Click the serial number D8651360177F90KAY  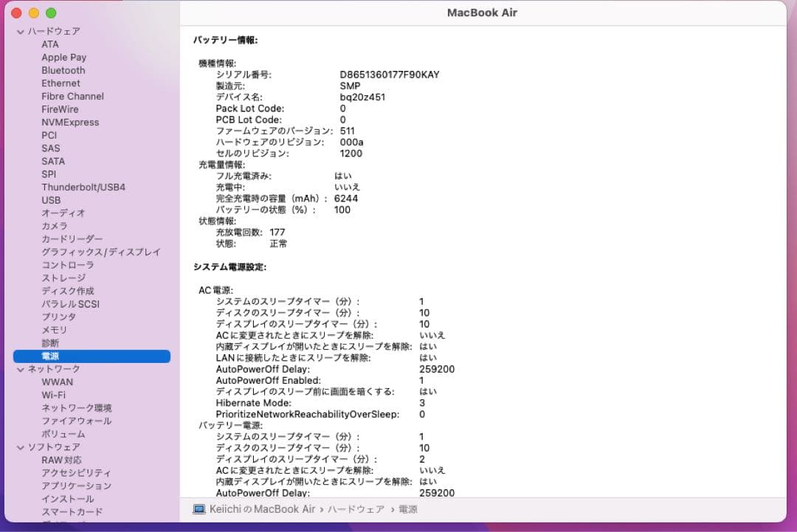click(390, 75)
